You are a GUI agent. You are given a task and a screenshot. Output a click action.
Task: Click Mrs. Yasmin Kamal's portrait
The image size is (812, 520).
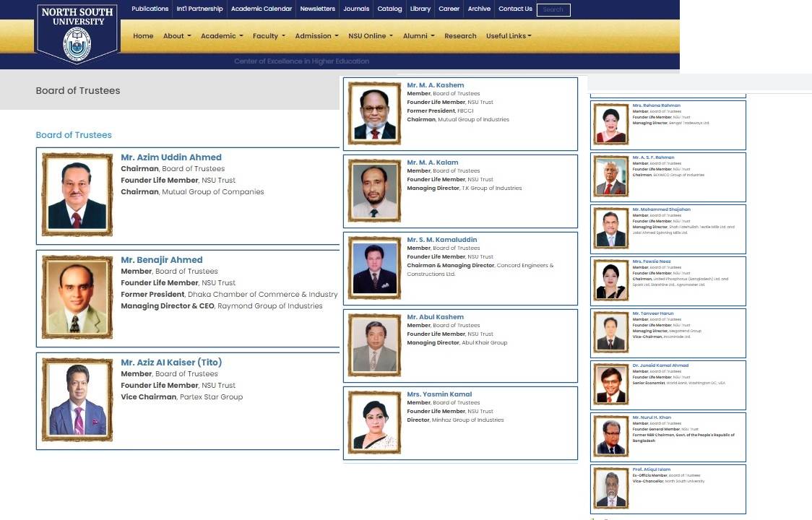(x=374, y=422)
